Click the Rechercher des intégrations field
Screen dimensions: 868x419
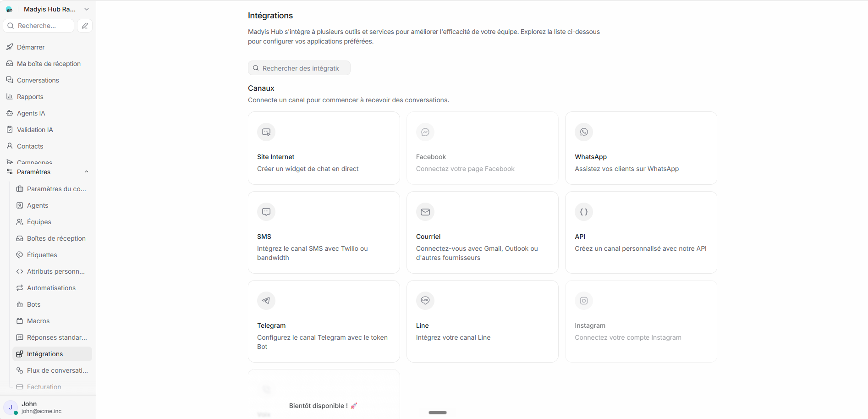click(299, 68)
